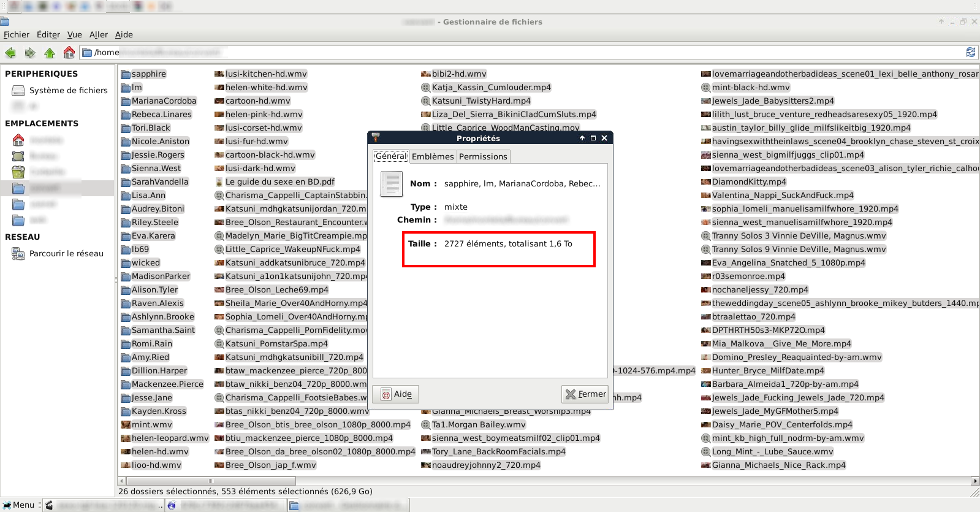Select file DPTHRTH50s3-MKP72O.mp4
The width and height of the screenshot is (980, 512).
(763, 331)
